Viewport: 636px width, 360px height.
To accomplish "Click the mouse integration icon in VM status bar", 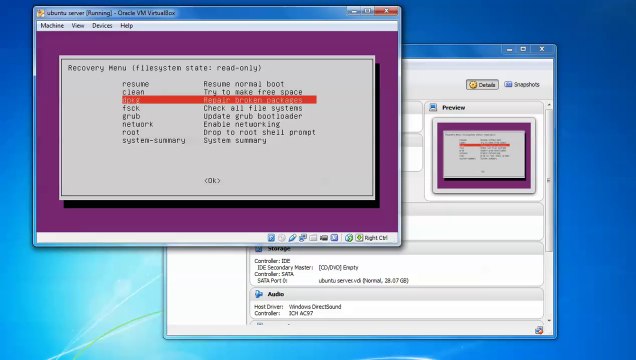I will (349, 238).
